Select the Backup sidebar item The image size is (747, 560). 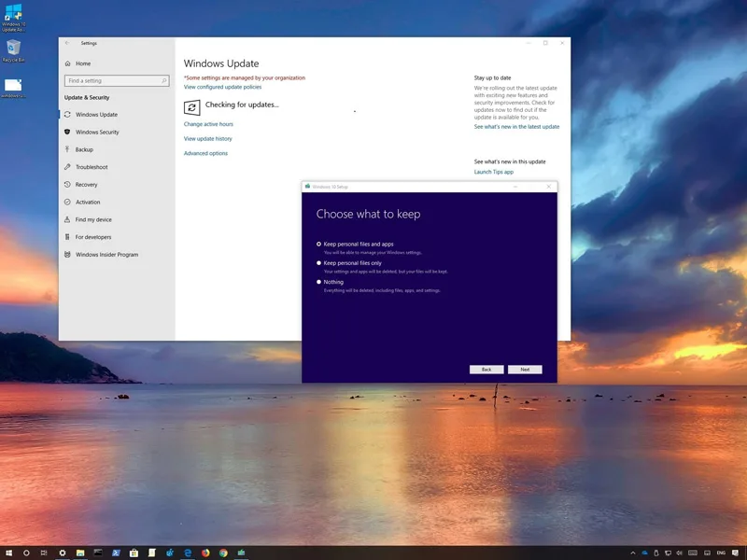click(x=84, y=149)
